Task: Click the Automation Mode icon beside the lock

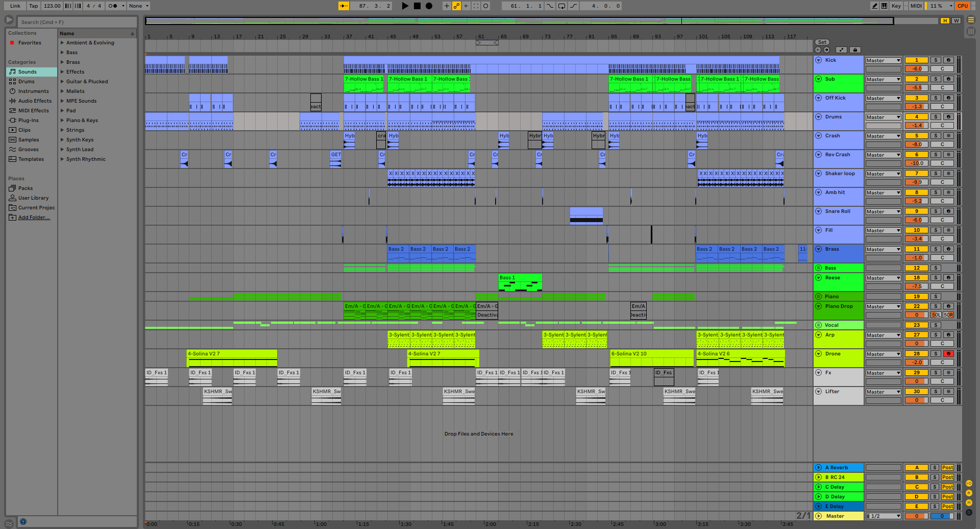Action: point(841,50)
